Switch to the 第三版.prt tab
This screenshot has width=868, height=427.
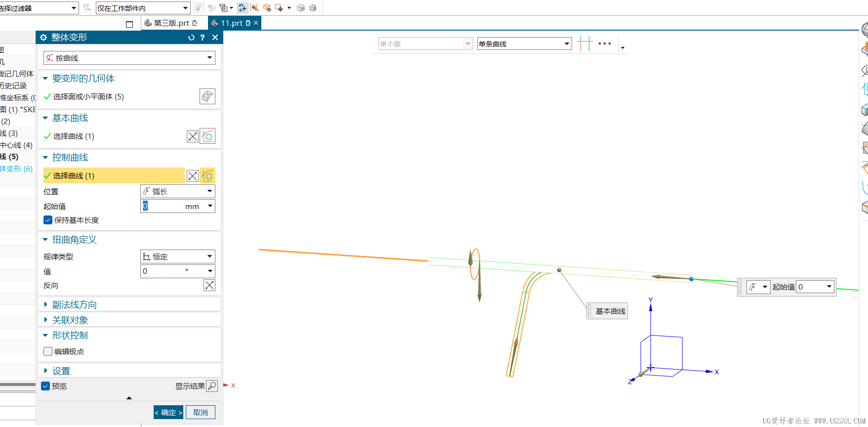[171, 23]
